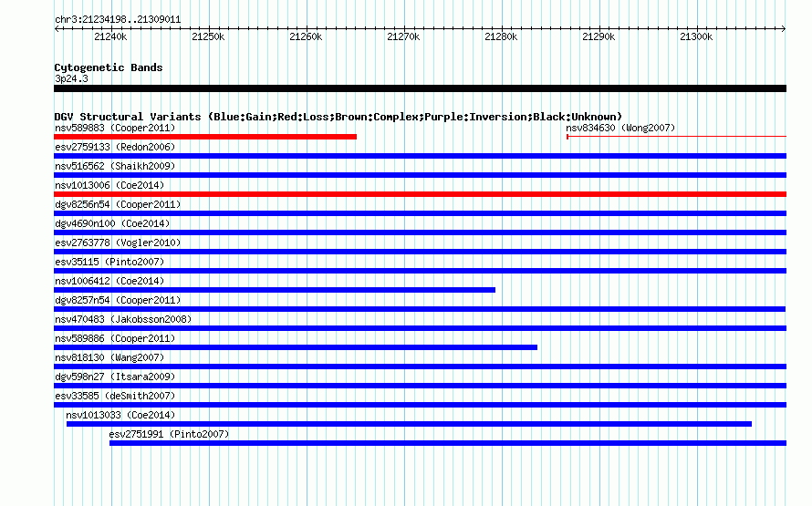
Task: Select the blue bar under esv33585
Action: coord(420,405)
